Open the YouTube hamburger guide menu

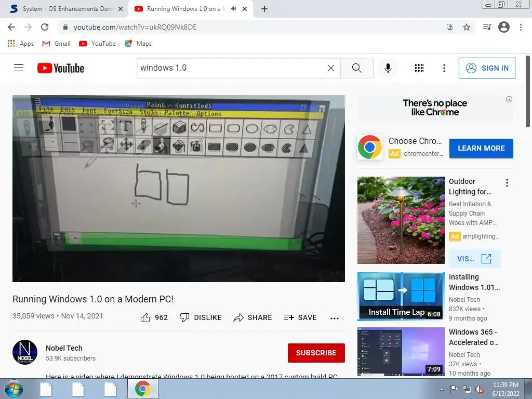coord(19,68)
